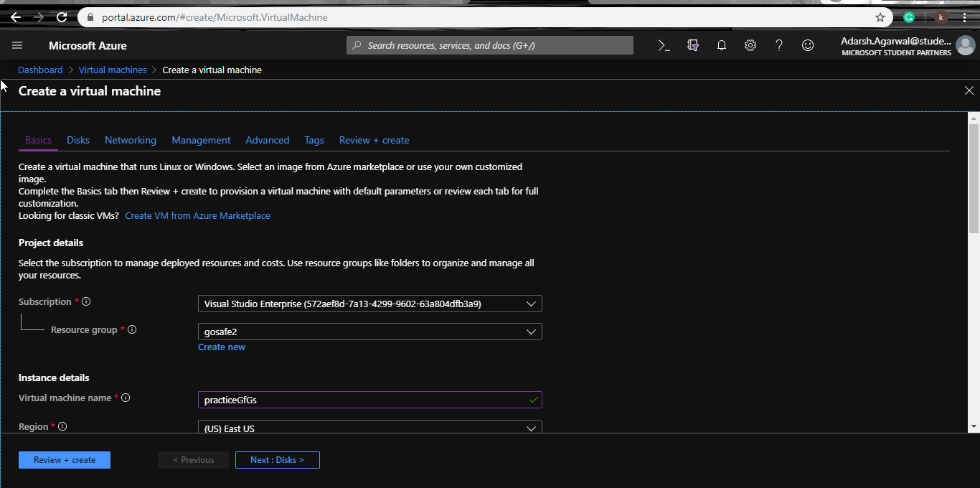Click the Review + create button
Screen dimensions: 980x488
65,460
